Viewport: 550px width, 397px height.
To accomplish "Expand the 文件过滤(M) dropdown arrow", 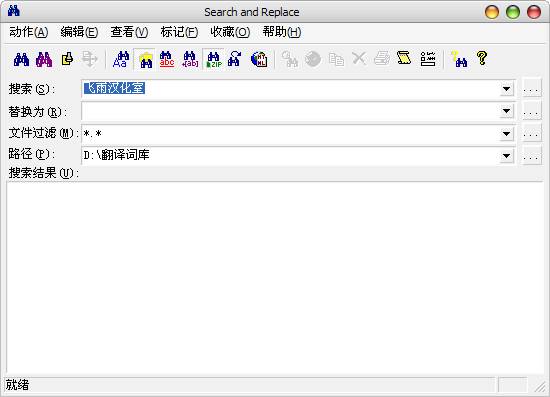I will 506,134.
